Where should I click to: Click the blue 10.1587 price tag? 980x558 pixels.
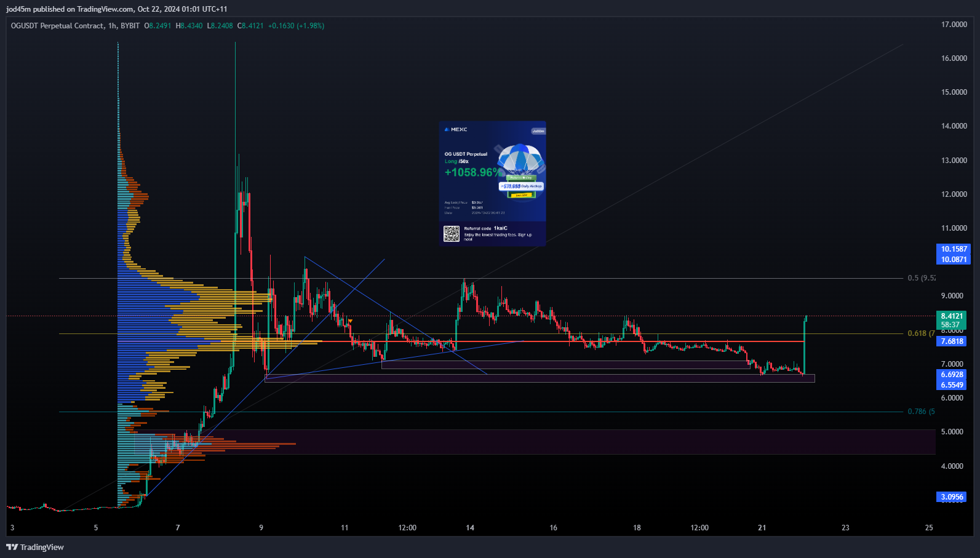pyautogui.click(x=954, y=249)
